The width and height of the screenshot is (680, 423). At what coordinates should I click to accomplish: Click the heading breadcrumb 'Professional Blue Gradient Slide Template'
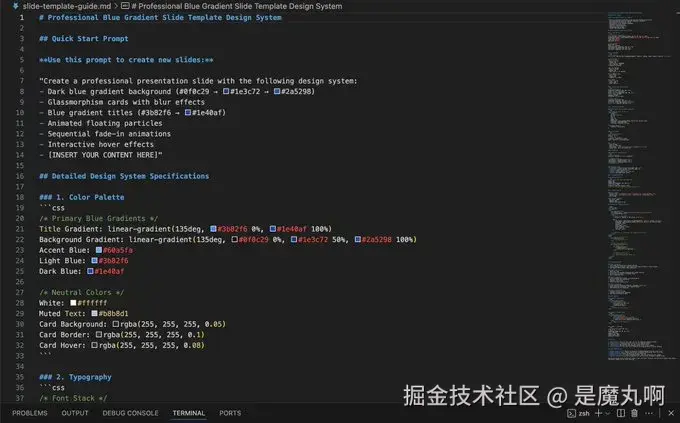pos(237,6)
